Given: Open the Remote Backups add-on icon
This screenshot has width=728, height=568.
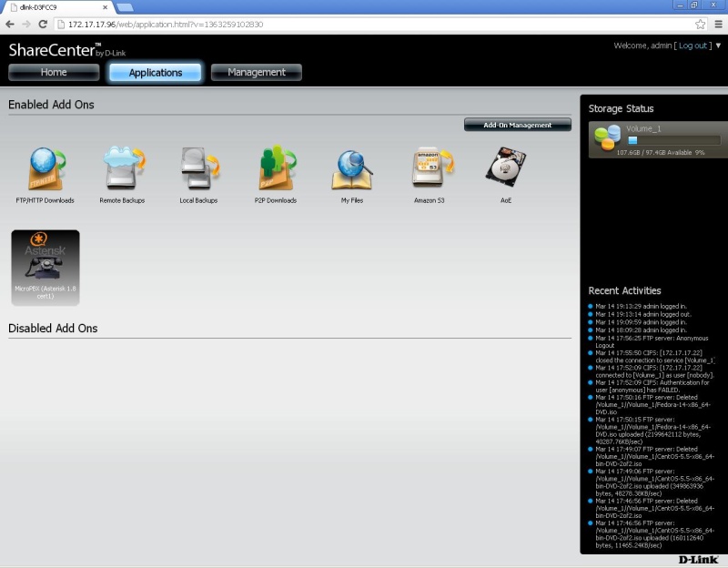Looking at the screenshot, I should coord(124,167).
